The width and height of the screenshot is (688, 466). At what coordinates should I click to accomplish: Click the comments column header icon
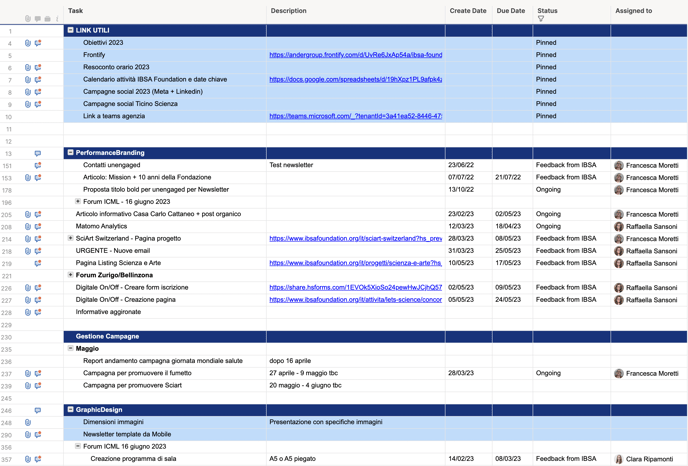pyautogui.click(x=38, y=19)
